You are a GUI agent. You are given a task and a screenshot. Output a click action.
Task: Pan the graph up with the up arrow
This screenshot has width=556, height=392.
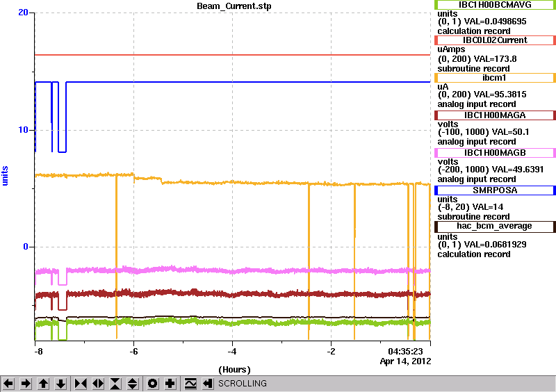coord(43,384)
